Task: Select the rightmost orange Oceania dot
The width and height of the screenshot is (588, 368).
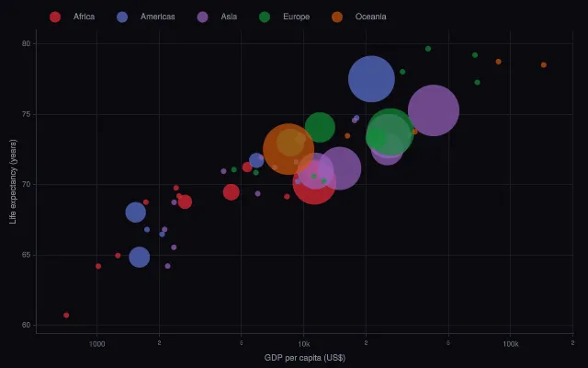Action: pos(544,65)
